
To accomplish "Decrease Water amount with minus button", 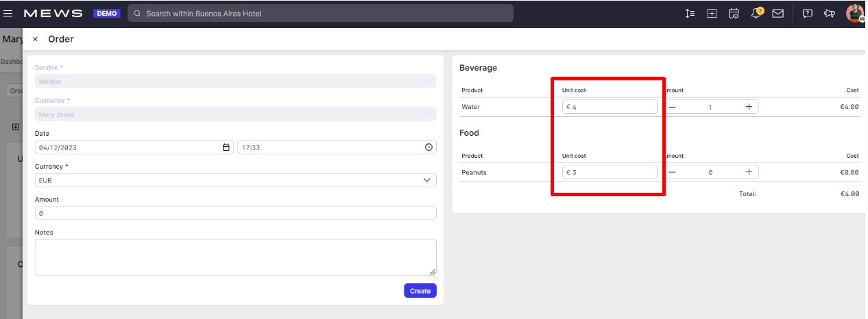I will (x=672, y=107).
